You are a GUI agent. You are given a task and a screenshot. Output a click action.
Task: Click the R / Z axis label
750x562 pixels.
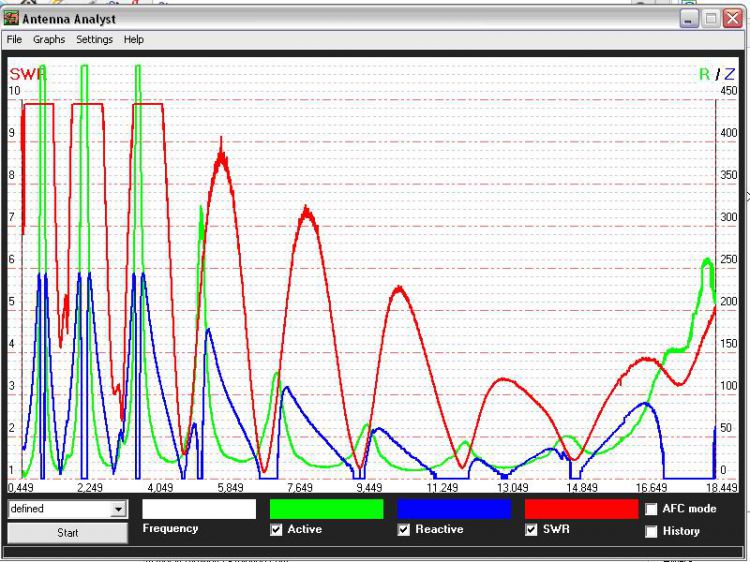pyautogui.click(x=717, y=74)
